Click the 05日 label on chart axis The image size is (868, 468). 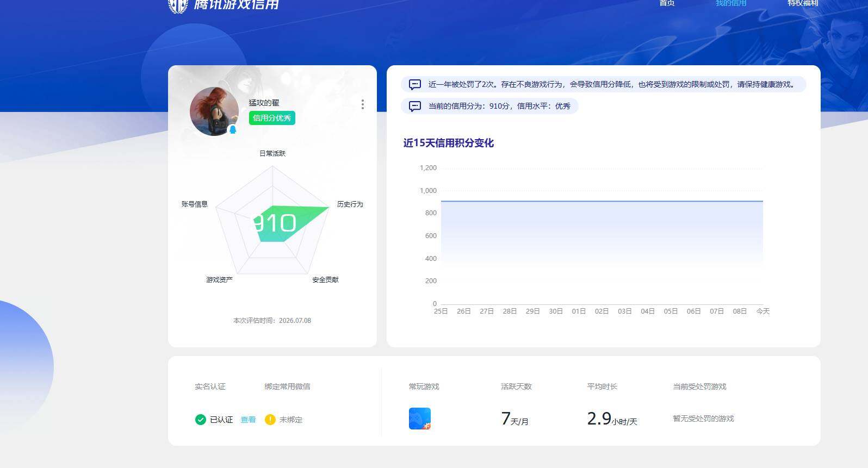point(671,311)
